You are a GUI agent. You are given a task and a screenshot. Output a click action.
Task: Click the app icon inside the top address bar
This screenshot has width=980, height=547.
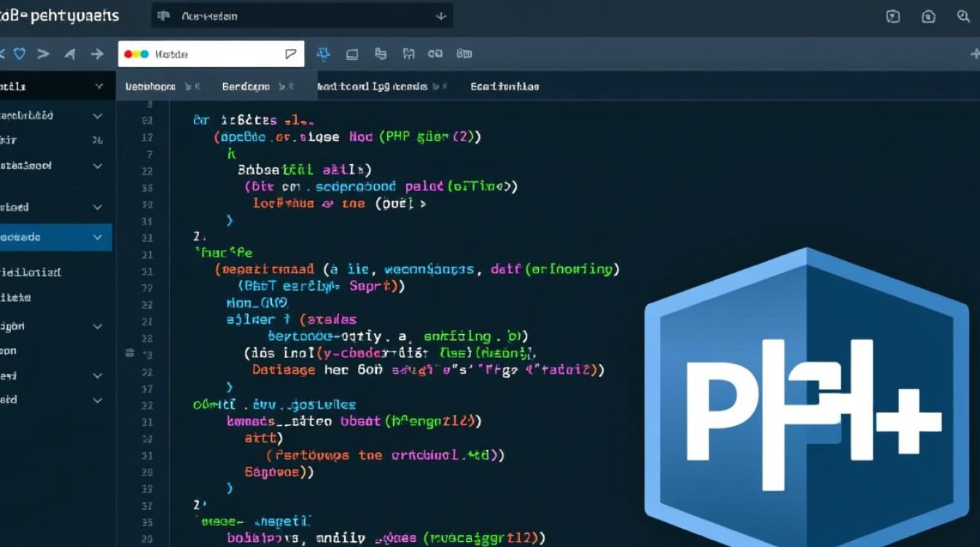(x=164, y=15)
